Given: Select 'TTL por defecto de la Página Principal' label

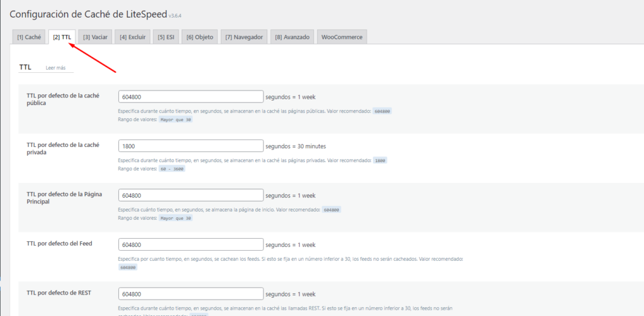Looking at the screenshot, I should click(64, 198).
